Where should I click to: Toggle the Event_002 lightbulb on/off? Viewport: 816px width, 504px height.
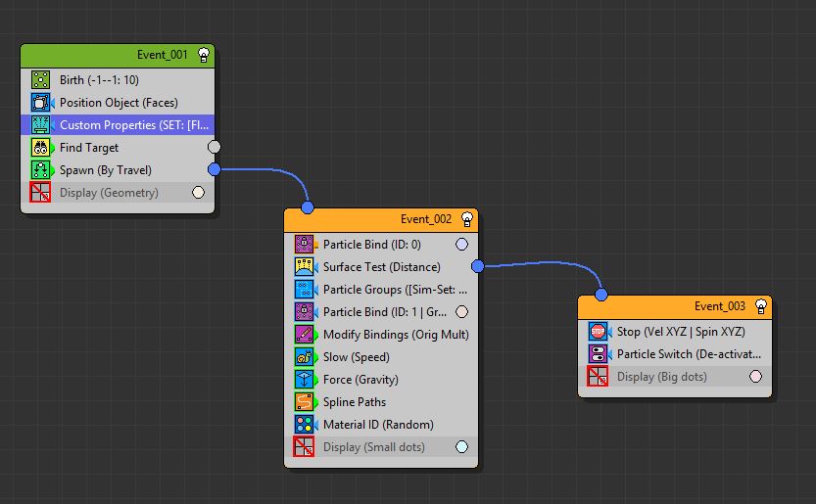[467, 219]
